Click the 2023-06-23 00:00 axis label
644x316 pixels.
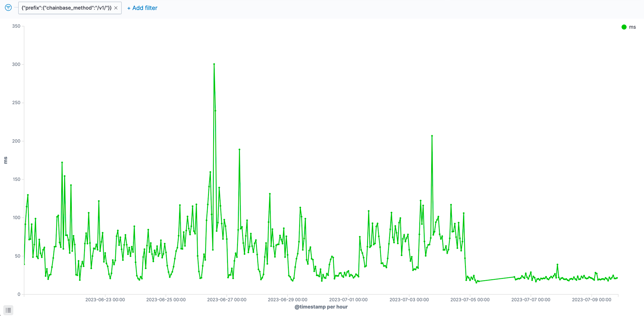click(x=105, y=300)
